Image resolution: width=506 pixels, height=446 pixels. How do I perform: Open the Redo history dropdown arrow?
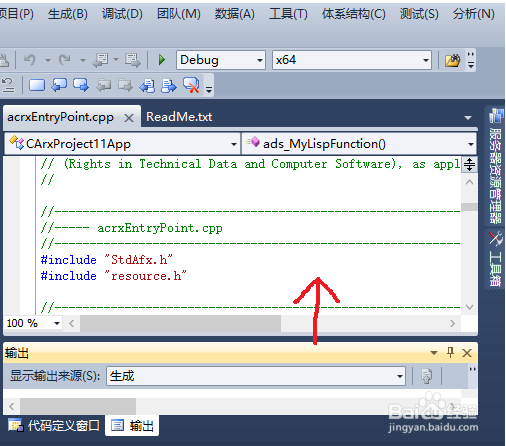[83, 60]
